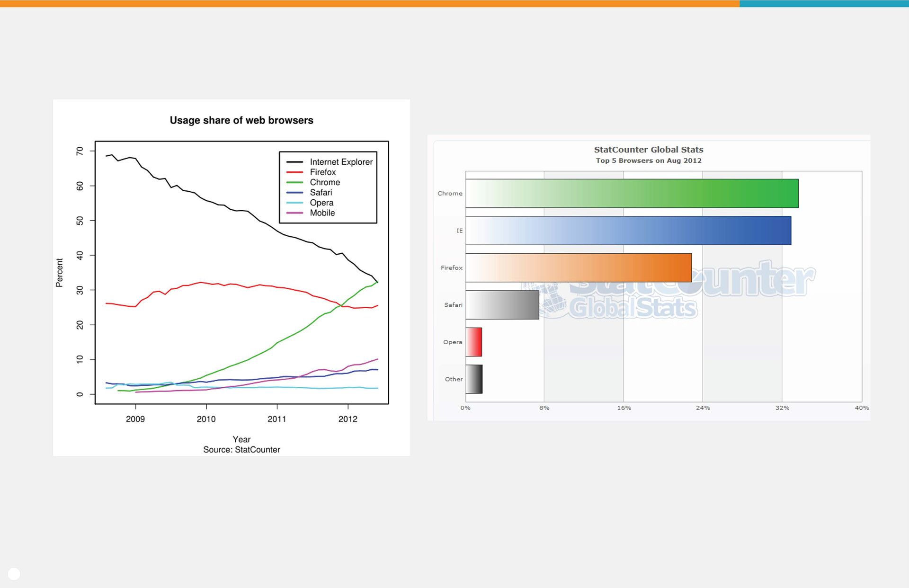Click the Firefox legend entry
Screen dimensions: 909x588
tap(322, 172)
